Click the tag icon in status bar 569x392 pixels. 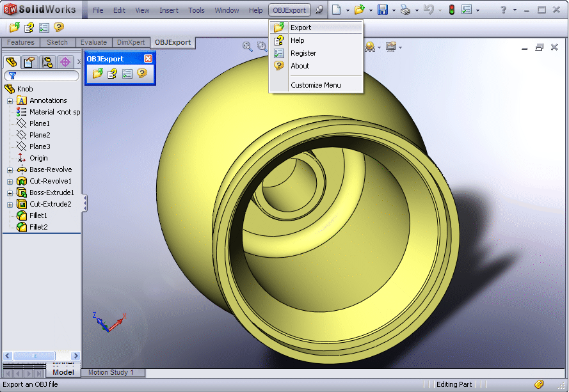tap(539, 384)
